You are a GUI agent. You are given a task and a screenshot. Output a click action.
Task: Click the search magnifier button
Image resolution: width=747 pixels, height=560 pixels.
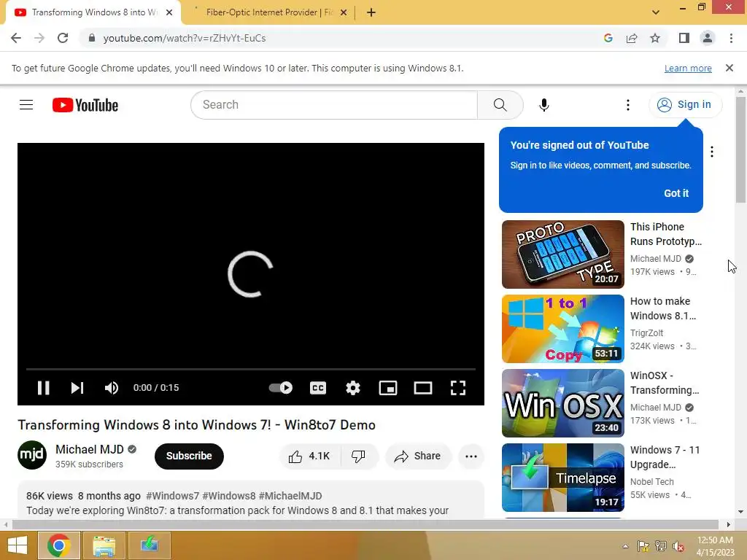pyautogui.click(x=500, y=105)
